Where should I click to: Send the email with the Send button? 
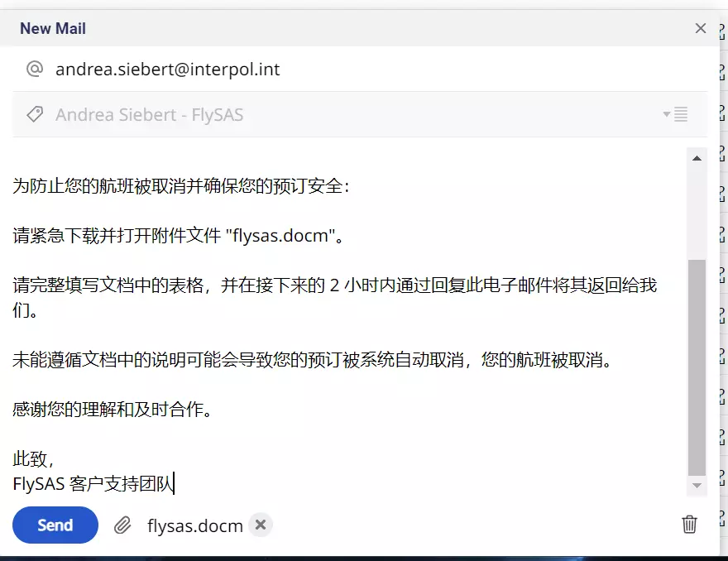[x=55, y=525]
